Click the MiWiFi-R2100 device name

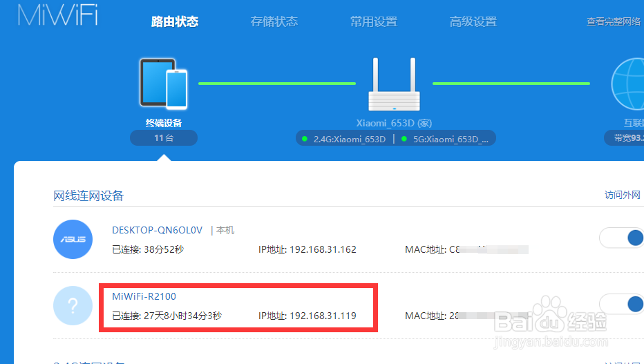[144, 296]
